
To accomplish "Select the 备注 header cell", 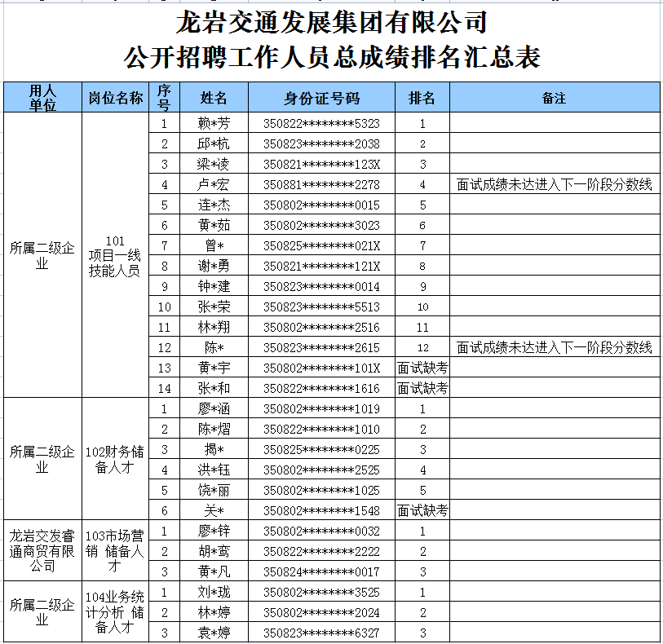I will tap(555, 98).
